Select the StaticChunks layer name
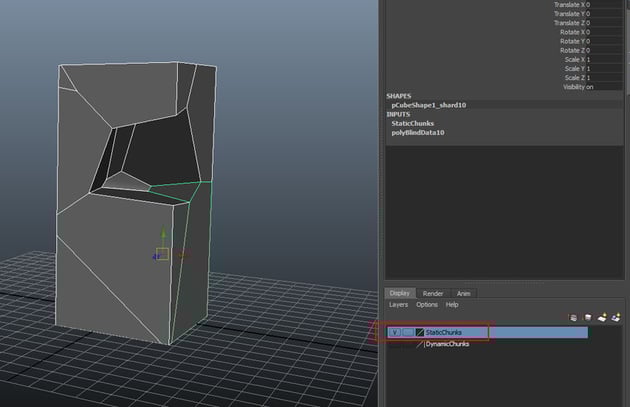 444,332
